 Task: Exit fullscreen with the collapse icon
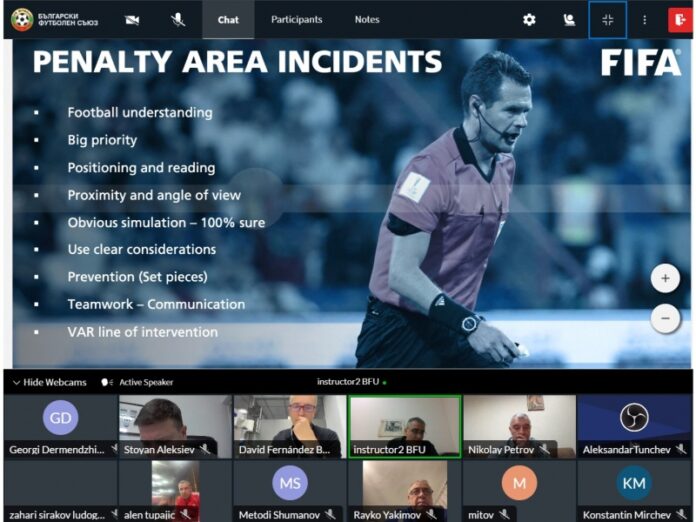click(x=608, y=20)
